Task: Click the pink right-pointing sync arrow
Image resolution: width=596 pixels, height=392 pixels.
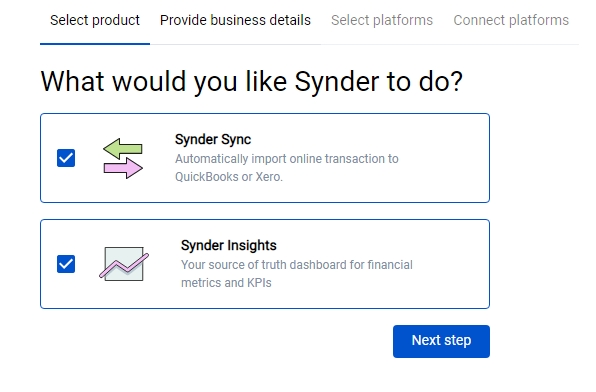Action: pos(123,168)
